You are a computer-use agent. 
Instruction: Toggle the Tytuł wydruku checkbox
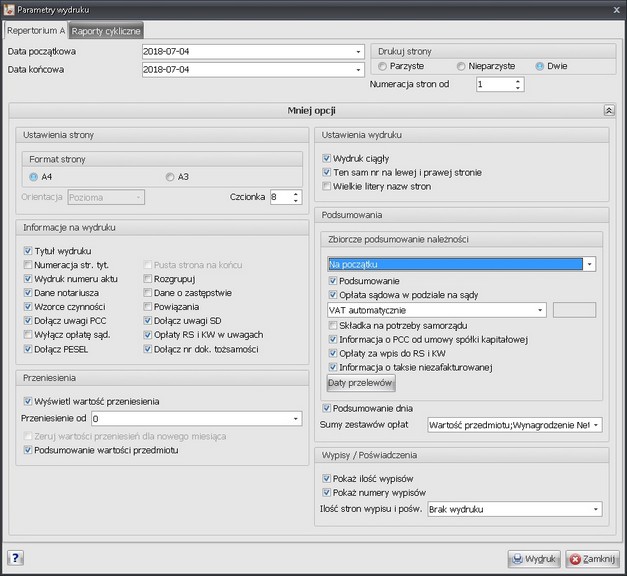pyautogui.click(x=28, y=250)
